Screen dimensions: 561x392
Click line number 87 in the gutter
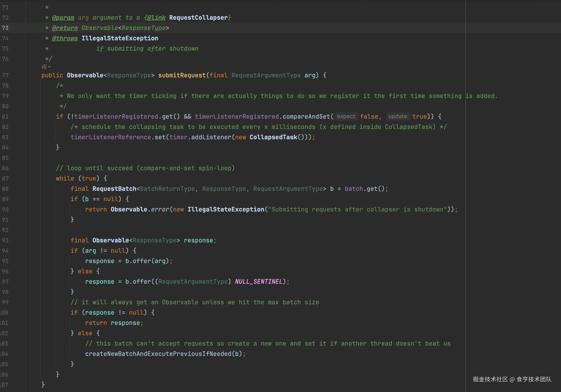click(x=5, y=178)
